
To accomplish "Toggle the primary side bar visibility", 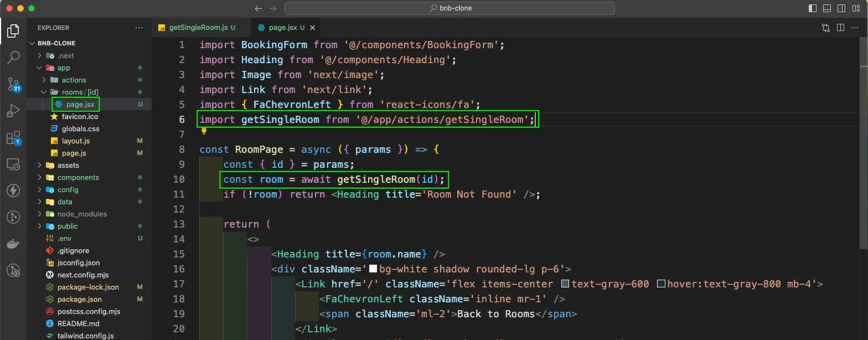I will (x=813, y=8).
